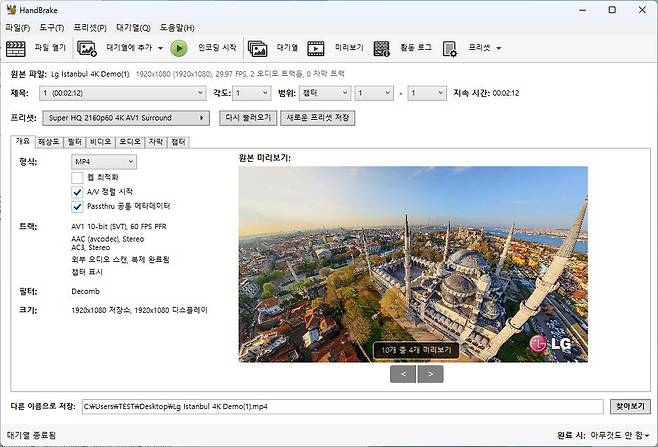Enable the 웹 최적화 checkbox
This screenshot has width=658, height=447.
(77, 178)
